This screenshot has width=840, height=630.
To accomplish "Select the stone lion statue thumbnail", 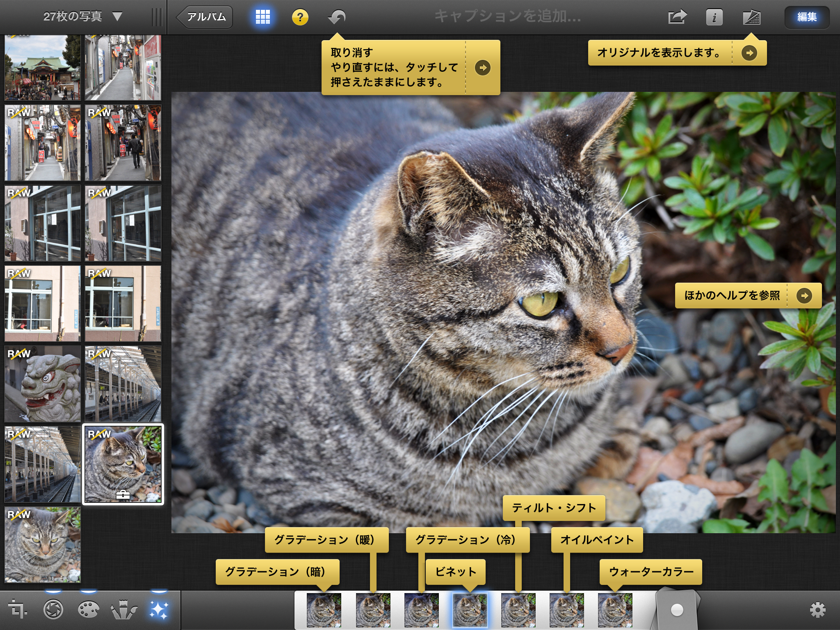I will [x=43, y=384].
